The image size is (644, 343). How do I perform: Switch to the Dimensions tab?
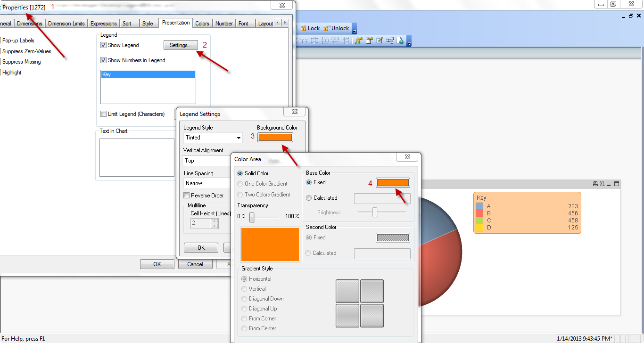click(30, 24)
